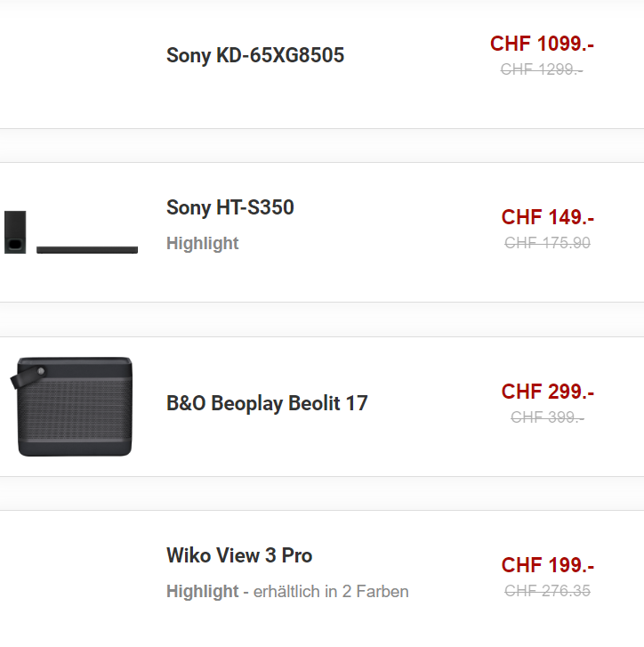
Task: Click the Sony subwoofer box image
Action: (x=15, y=232)
